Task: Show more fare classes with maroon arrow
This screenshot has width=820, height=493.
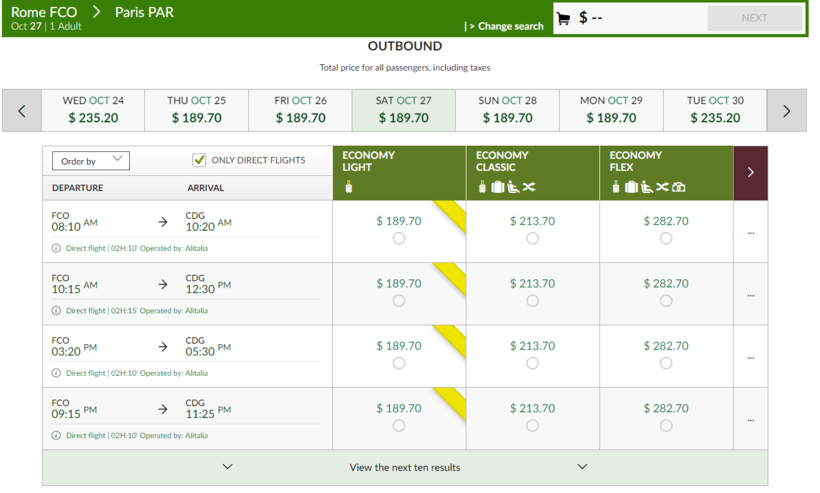Action: pos(750,173)
